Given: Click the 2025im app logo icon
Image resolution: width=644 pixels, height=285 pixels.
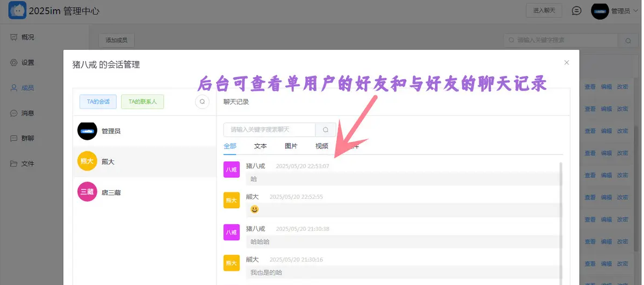Looking at the screenshot, I should [x=17, y=10].
